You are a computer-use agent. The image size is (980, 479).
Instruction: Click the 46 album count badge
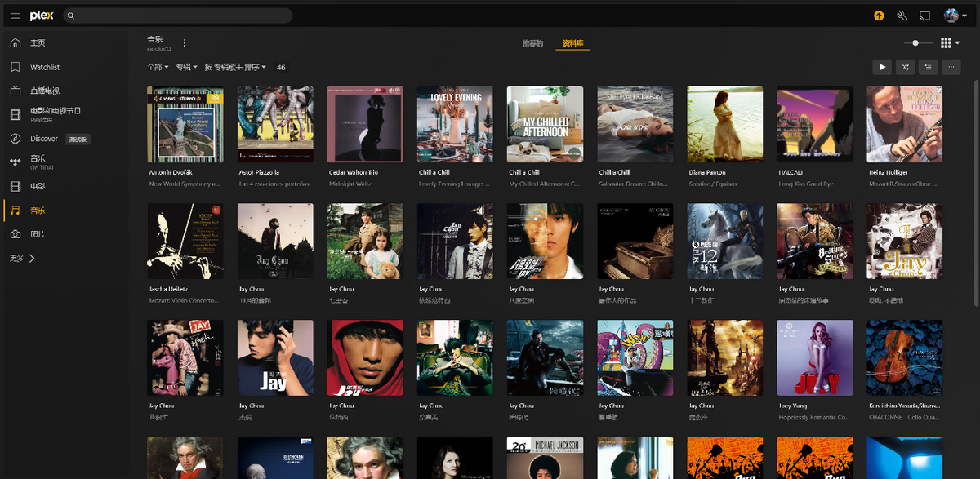click(281, 67)
